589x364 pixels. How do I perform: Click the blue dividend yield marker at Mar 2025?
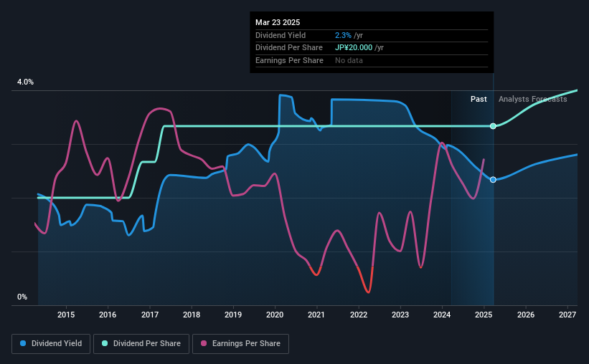[x=493, y=180]
